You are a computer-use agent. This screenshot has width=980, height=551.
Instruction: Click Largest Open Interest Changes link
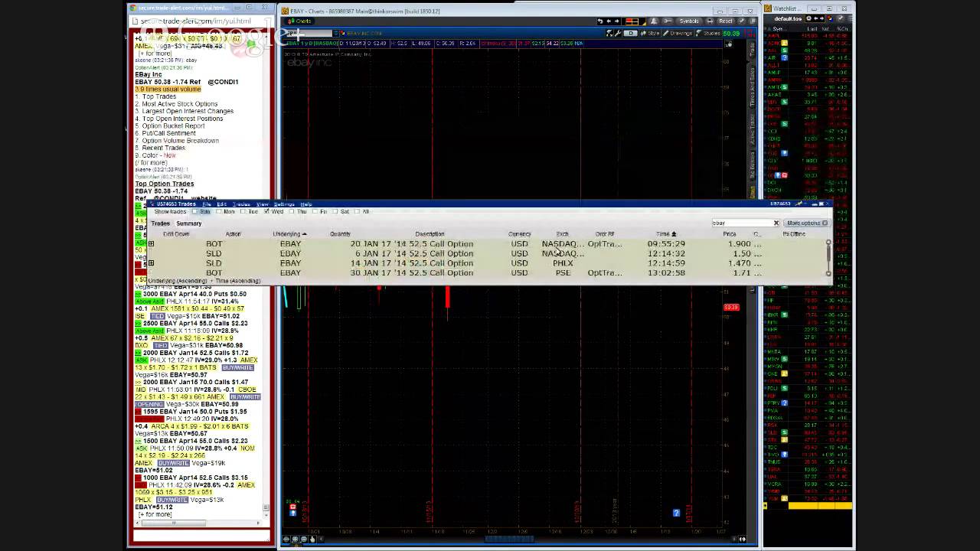pyautogui.click(x=188, y=112)
